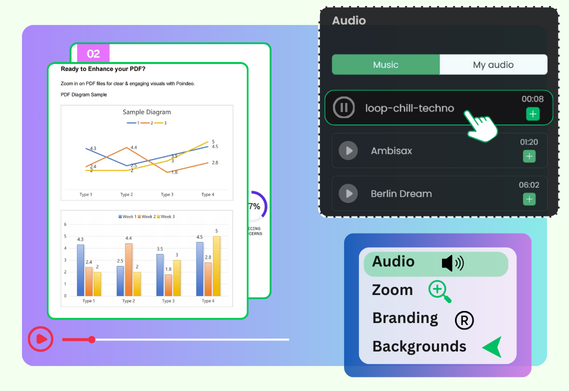
Task: Click the 01:20 track duration
Action: (529, 142)
